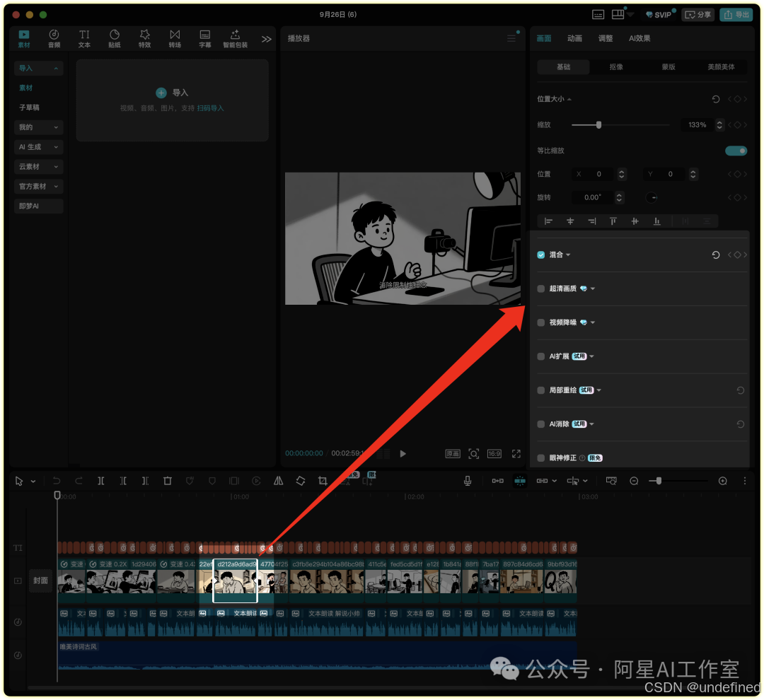Select the crop tool in timeline toolbar
Viewport: 764px width, 700px height.
323,481
